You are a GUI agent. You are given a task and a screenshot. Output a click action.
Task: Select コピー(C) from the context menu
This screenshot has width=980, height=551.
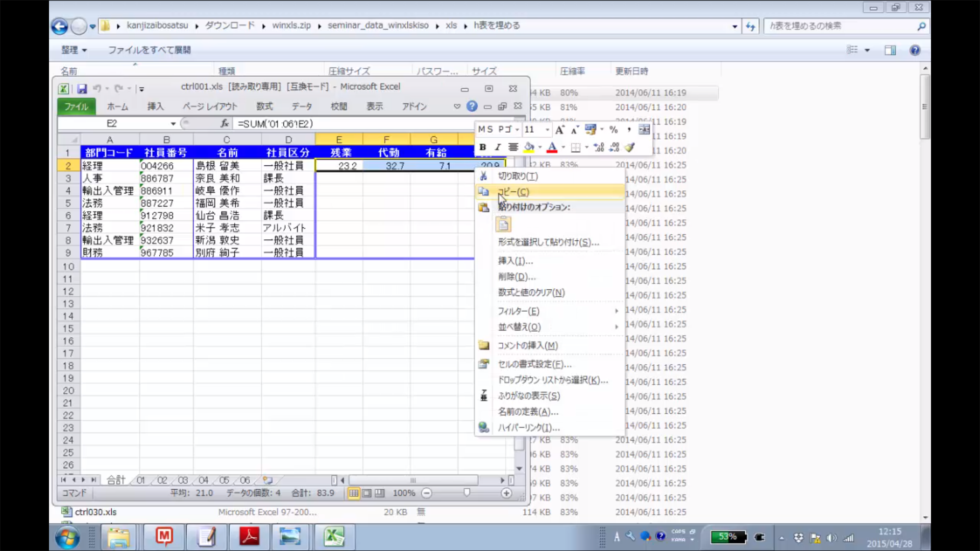pos(513,192)
